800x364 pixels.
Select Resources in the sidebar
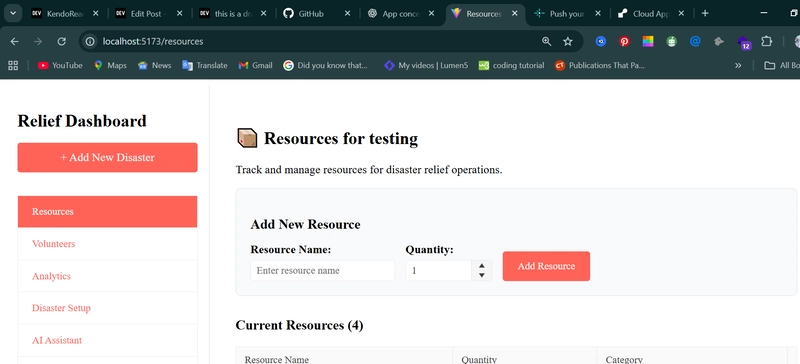[x=107, y=211]
